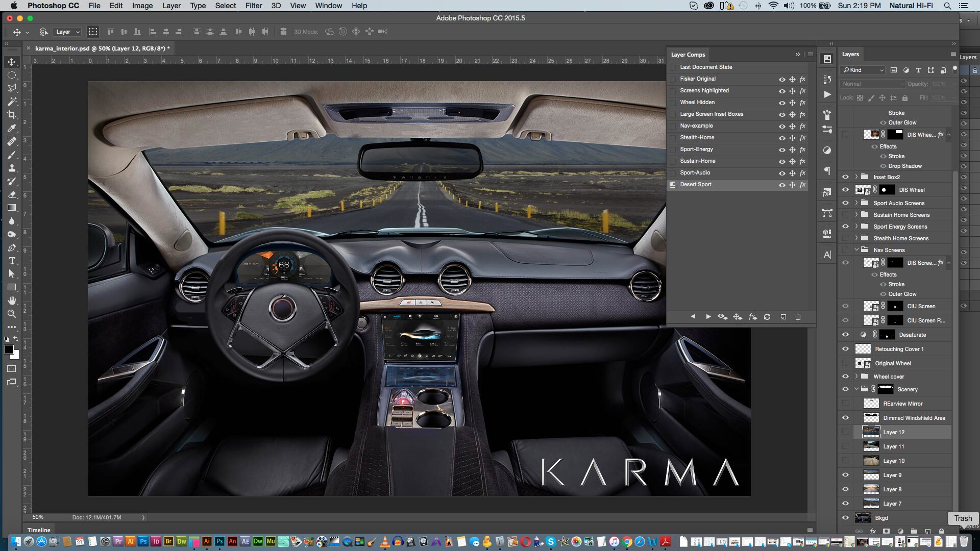
Task: Click Update Layer Comp icon in Layer Comps
Action: pyautogui.click(x=767, y=317)
